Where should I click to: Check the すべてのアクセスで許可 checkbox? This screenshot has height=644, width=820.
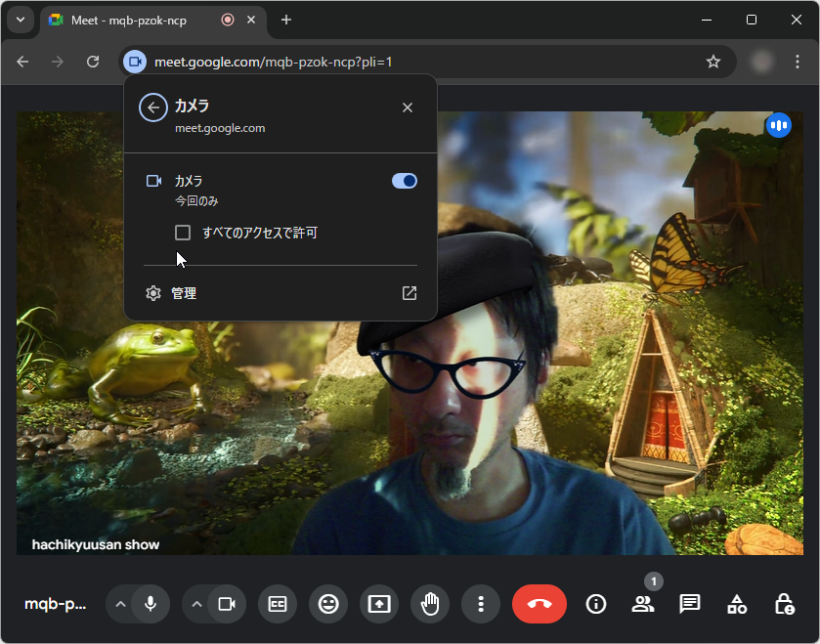(x=182, y=232)
